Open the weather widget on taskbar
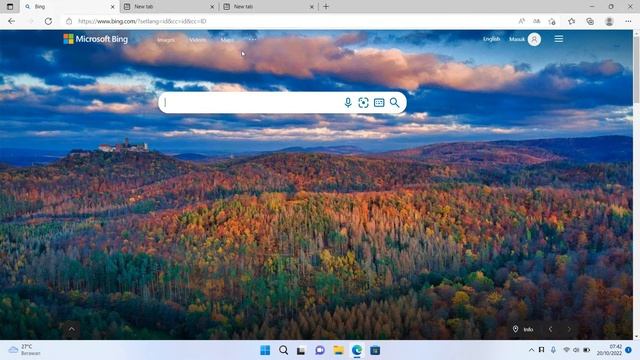640x360 pixels. coord(24,350)
